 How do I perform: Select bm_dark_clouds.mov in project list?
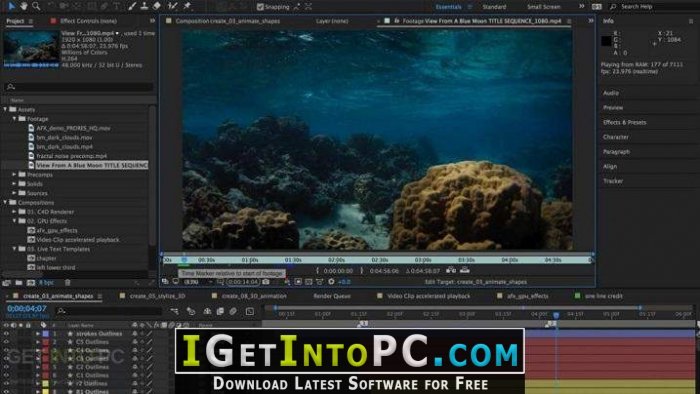pyautogui.click(x=64, y=137)
